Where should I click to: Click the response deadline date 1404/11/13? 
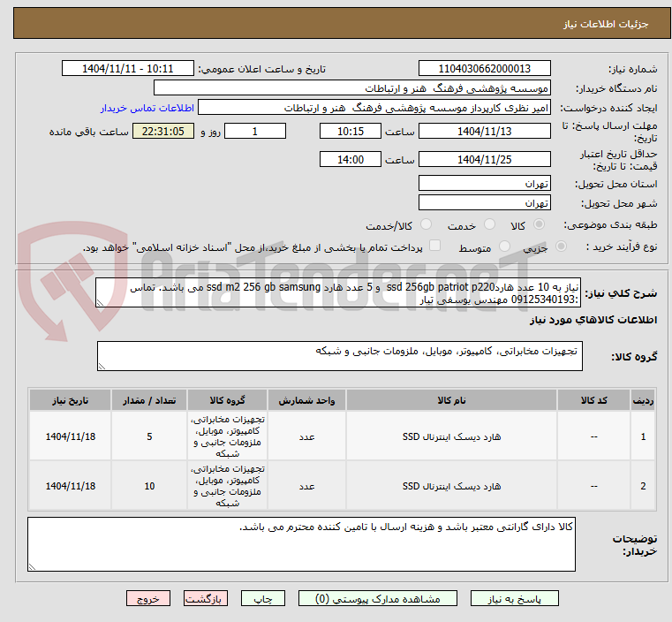(484, 131)
